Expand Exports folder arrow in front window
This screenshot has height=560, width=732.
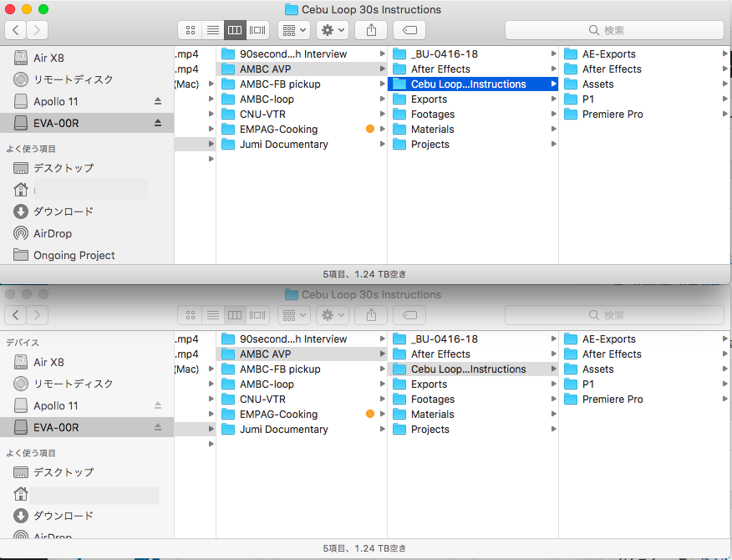click(x=554, y=99)
